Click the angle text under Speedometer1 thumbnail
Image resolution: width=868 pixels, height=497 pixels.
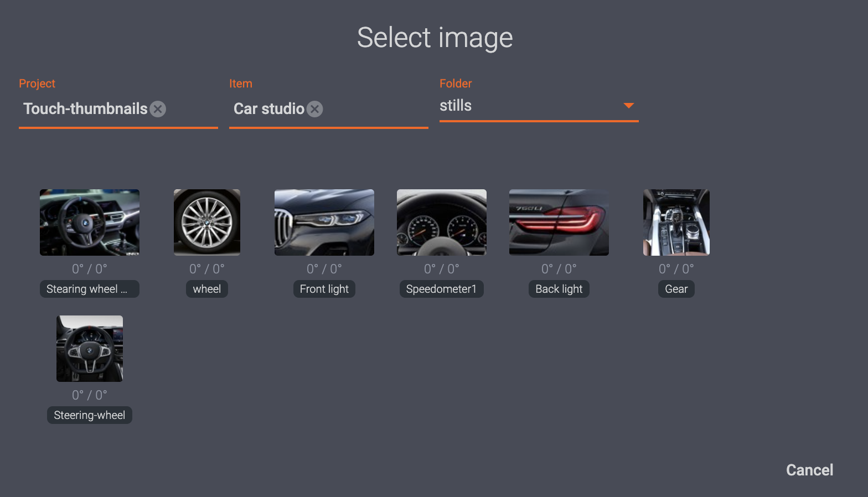[442, 269]
